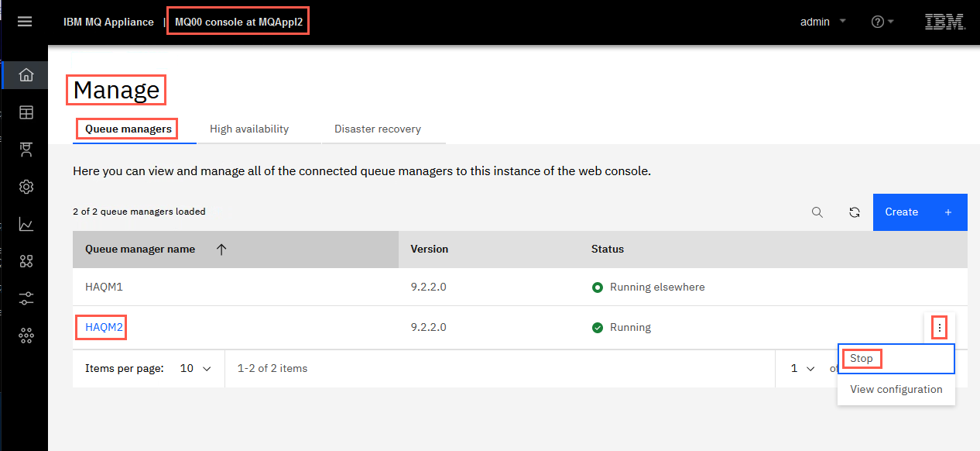Click the IBM MQ Appliance header title

pyautogui.click(x=108, y=22)
